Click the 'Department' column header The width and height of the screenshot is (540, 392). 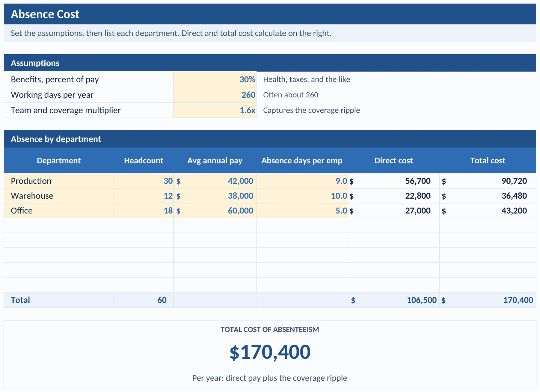click(x=59, y=161)
